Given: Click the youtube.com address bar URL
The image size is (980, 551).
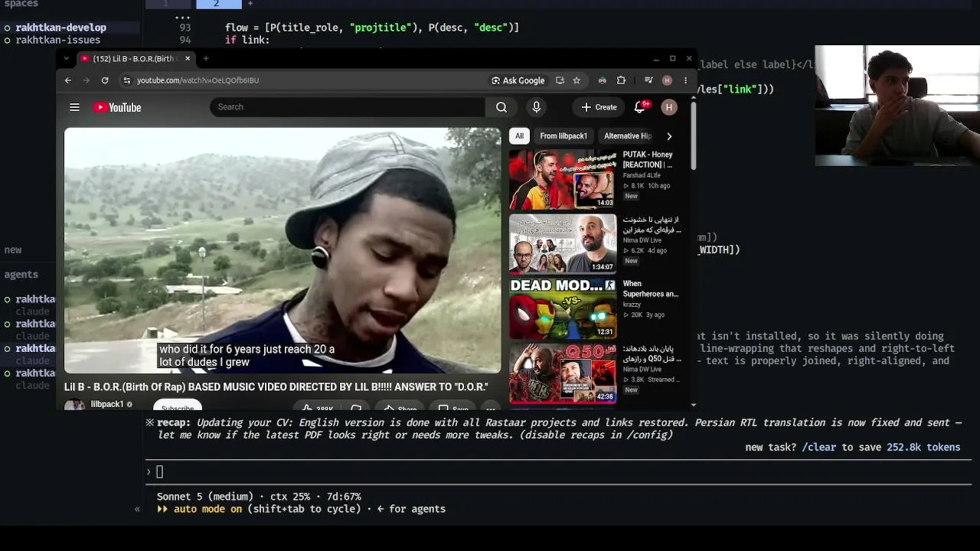Looking at the screenshot, I should tap(198, 80).
